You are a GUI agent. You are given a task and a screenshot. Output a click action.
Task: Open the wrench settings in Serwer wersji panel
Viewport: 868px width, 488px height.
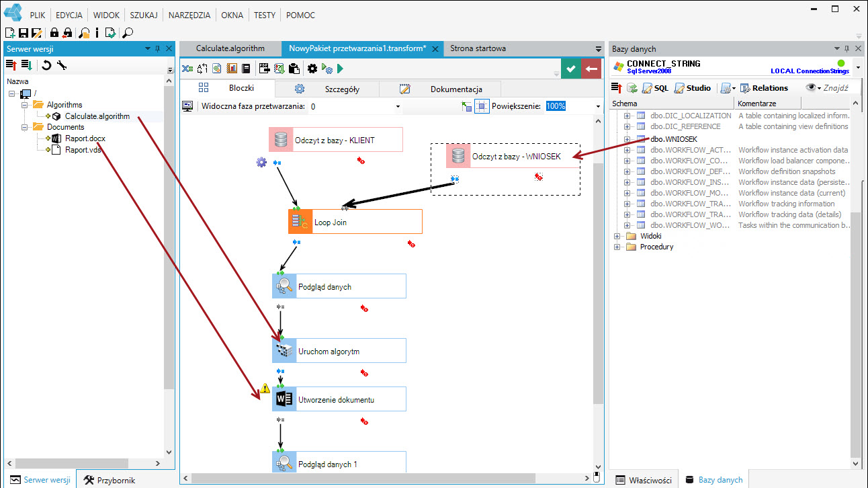click(62, 65)
